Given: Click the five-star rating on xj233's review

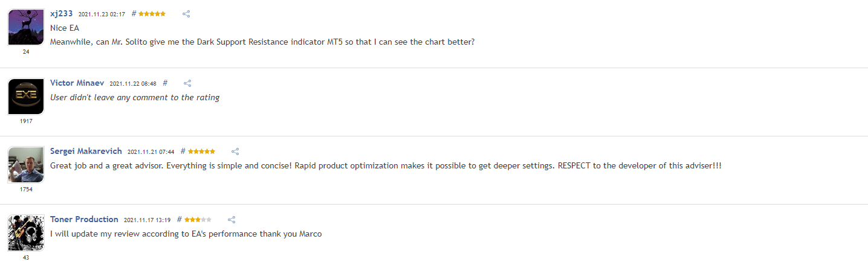Looking at the screenshot, I should pyautogui.click(x=152, y=13).
